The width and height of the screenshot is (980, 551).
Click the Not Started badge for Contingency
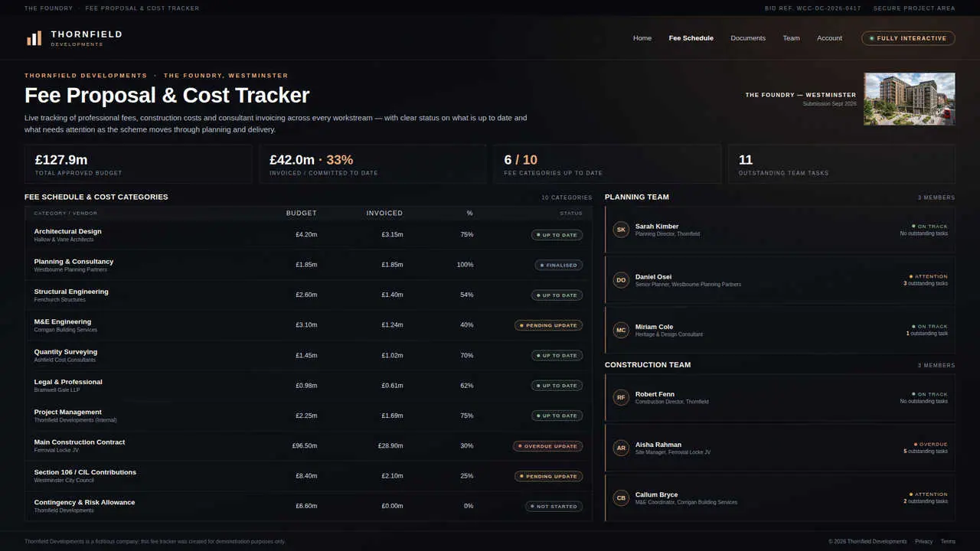[x=554, y=507]
